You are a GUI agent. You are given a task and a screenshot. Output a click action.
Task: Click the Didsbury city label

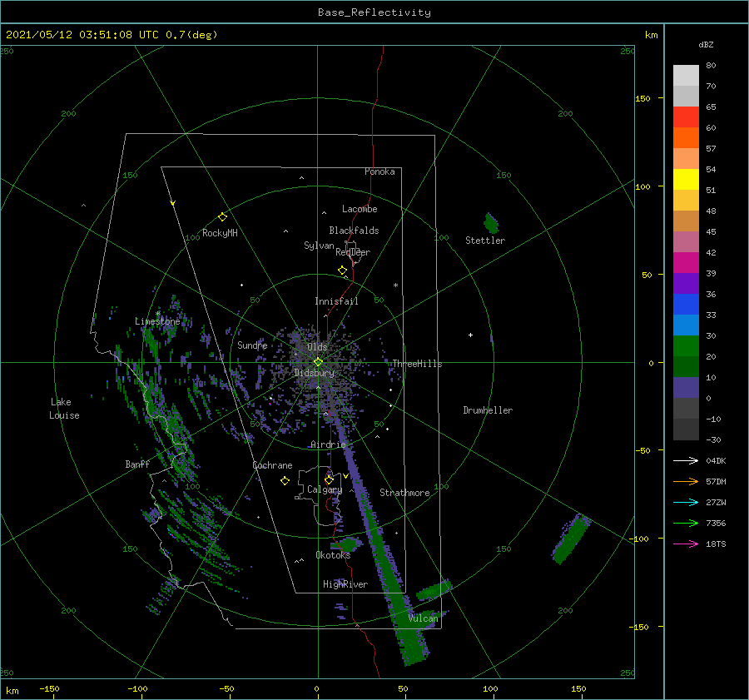point(315,373)
